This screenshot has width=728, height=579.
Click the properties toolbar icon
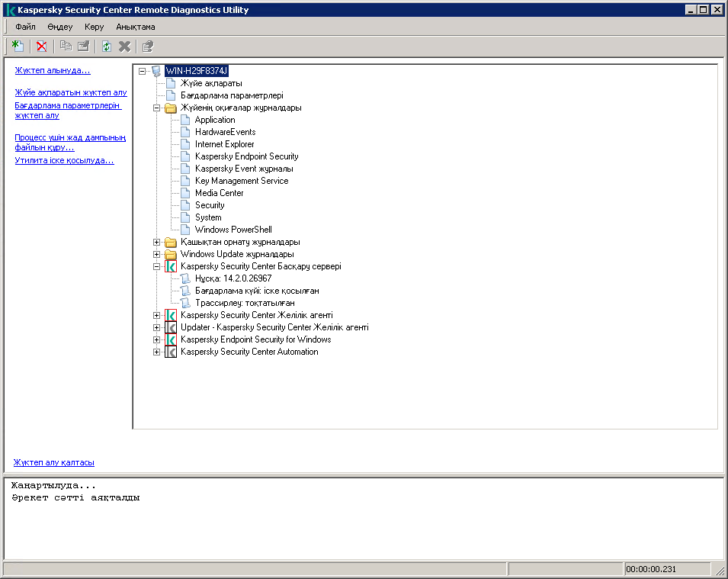(x=148, y=47)
